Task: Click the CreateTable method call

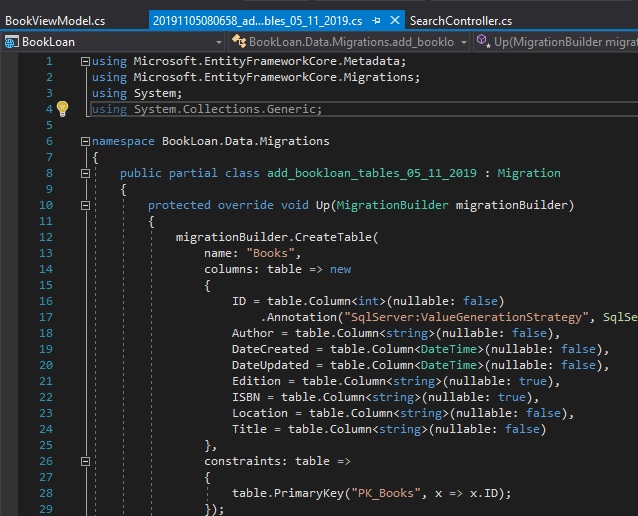Action: tap(333, 237)
